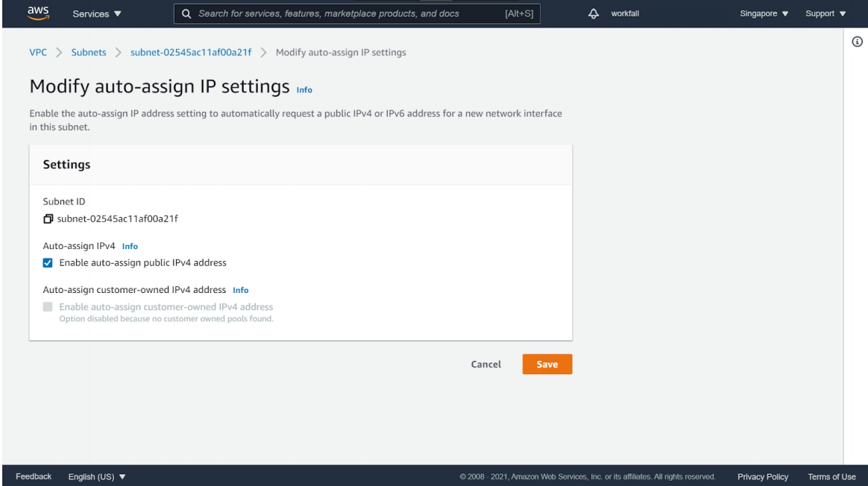
Task: Change language via English (US) dropdown
Action: click(x=97, y=476)
